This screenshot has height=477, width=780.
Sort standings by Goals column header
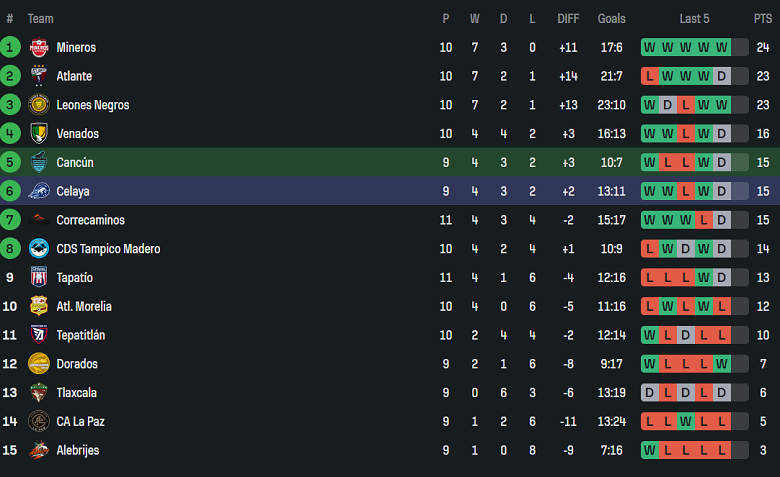(x=611, y=18)
